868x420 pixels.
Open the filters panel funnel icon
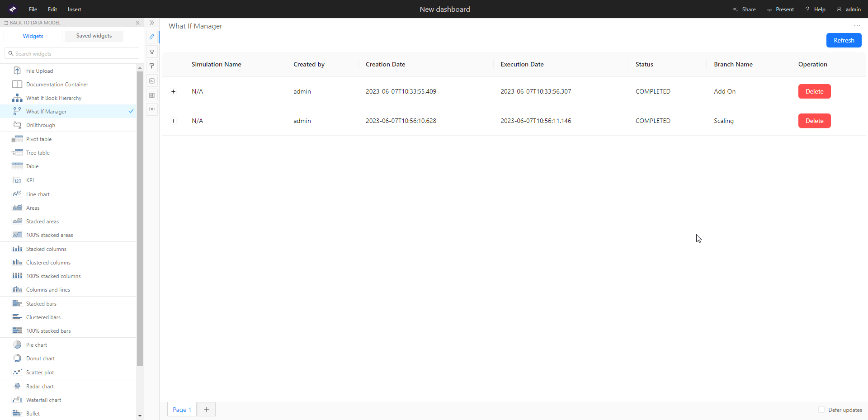[x=152, y=52]
